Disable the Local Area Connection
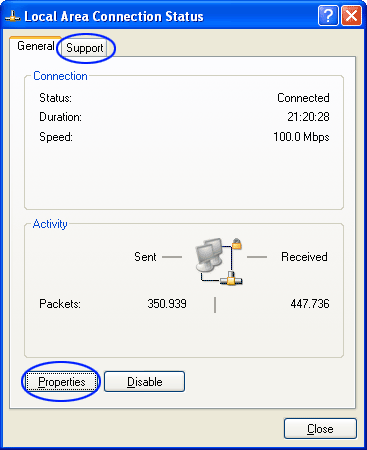Viewport: 367px width, 450px height. (x=144, y=382)
